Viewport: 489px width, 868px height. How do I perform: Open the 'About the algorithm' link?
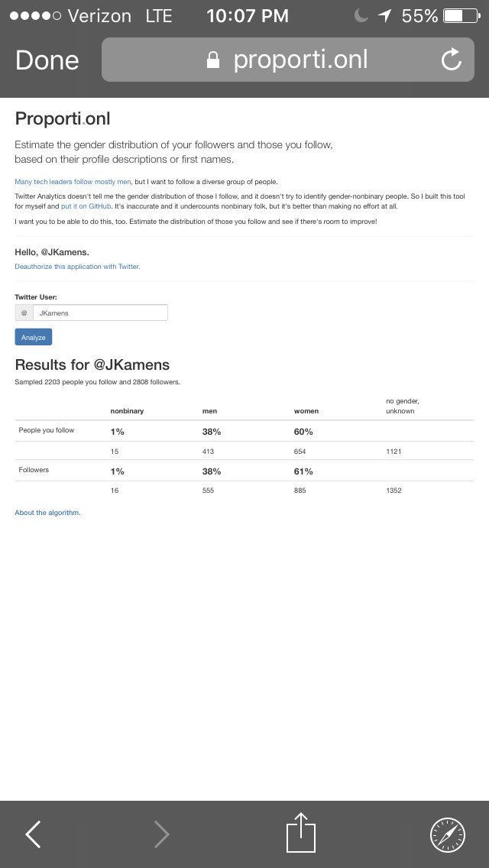pyautogui.click(x=47, y=513)
